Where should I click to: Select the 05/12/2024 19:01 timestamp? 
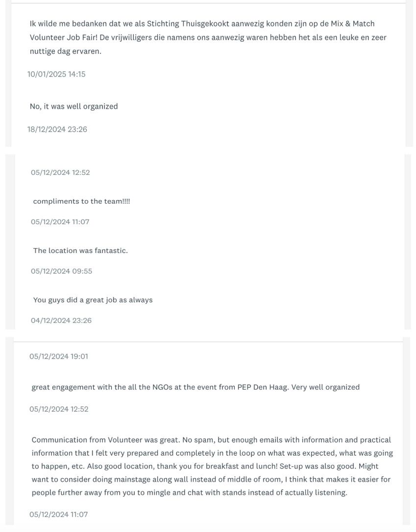(x=59, y=356)
